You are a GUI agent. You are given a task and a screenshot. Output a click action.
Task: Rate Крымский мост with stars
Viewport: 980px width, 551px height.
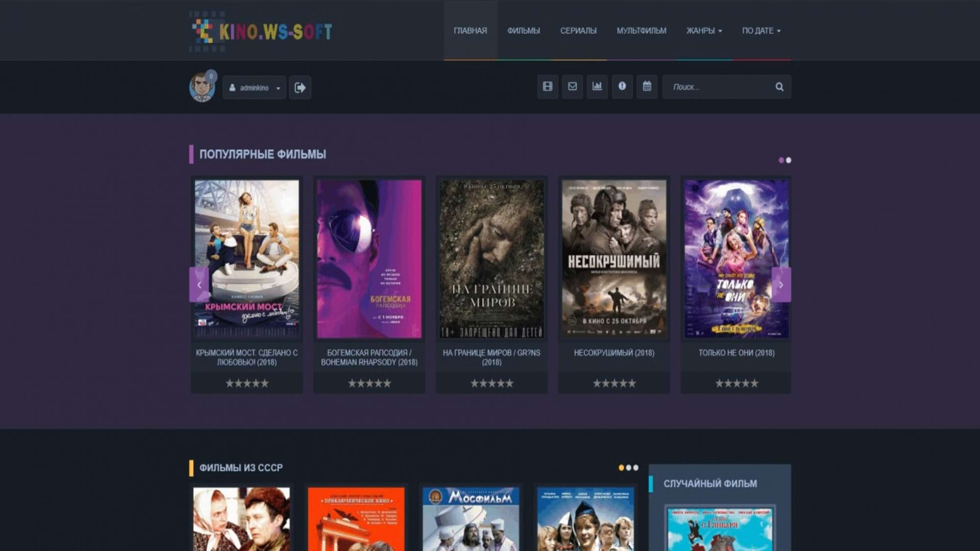(247, 383)
